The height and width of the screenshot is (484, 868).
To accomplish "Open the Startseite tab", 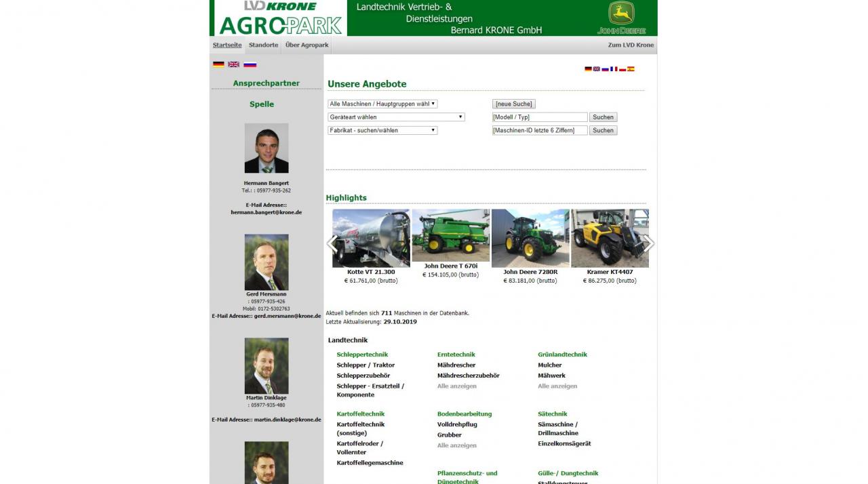I will (x=227, y=45).
